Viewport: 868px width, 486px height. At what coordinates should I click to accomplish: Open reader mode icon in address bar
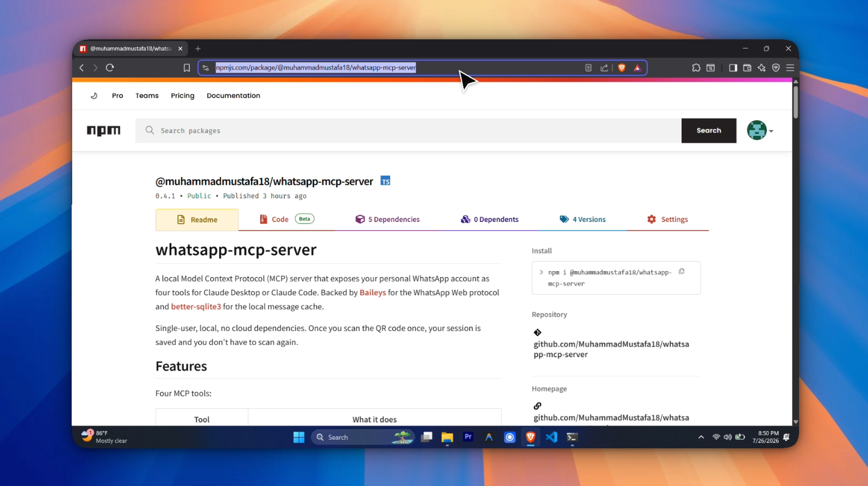pyautogui.click(x=588, y=68)
